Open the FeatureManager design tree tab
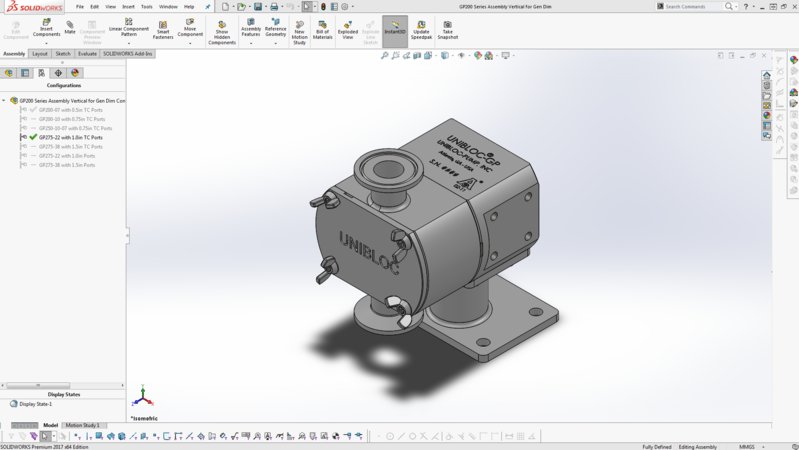The image size is (799, 450). (x=9, y=73)
